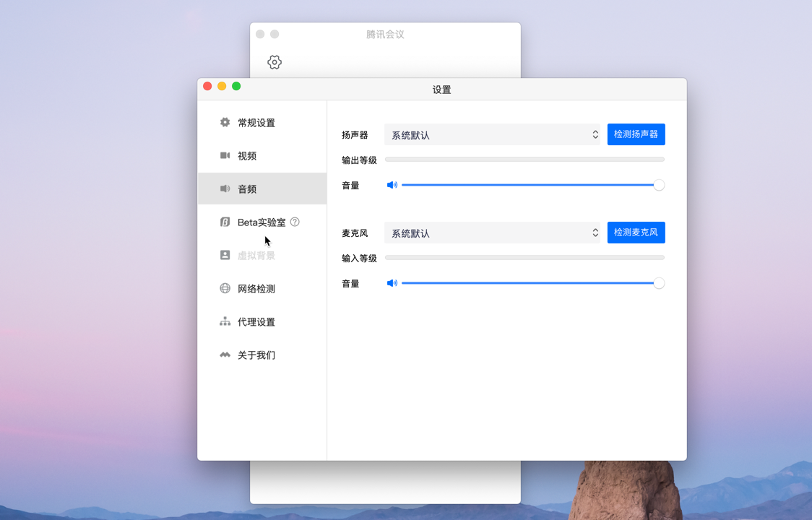
Task: Switch to 视频 video settings
Action: coord(262,156)
